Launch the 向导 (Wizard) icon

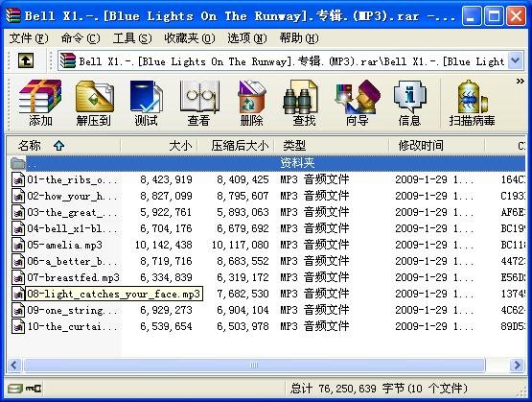pyautogui.click(x=357, y=104)
